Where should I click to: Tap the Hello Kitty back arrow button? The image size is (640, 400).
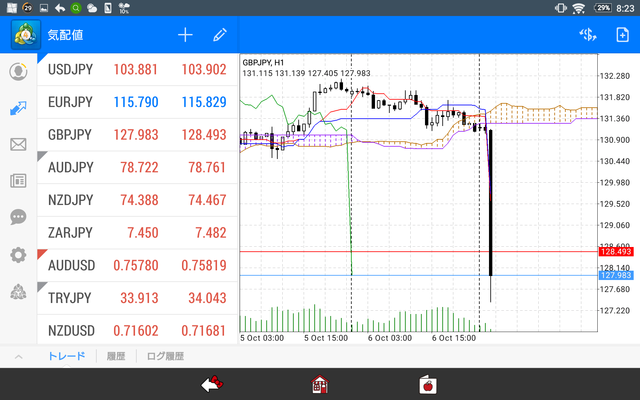tap(212, 384)
